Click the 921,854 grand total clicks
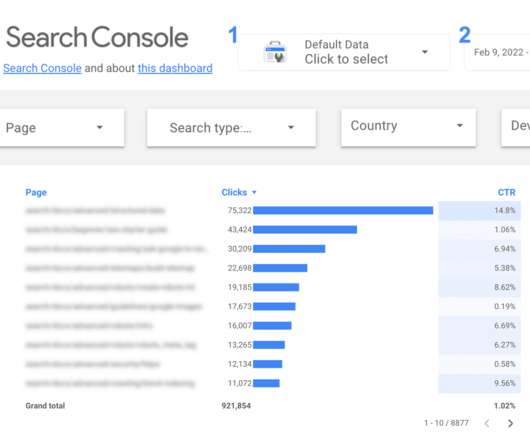 (x=236, y=406)
